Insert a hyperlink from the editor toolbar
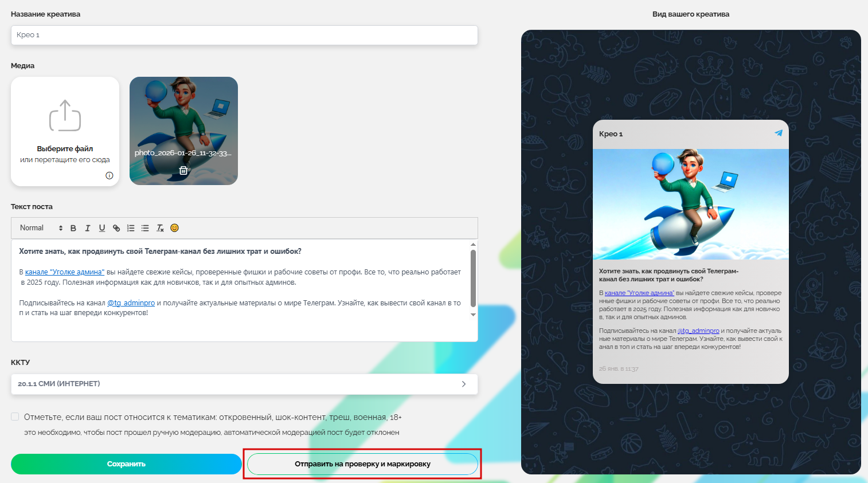Viewport: 868px width, 483px height. pyautogui.click(x=116, y=228)
